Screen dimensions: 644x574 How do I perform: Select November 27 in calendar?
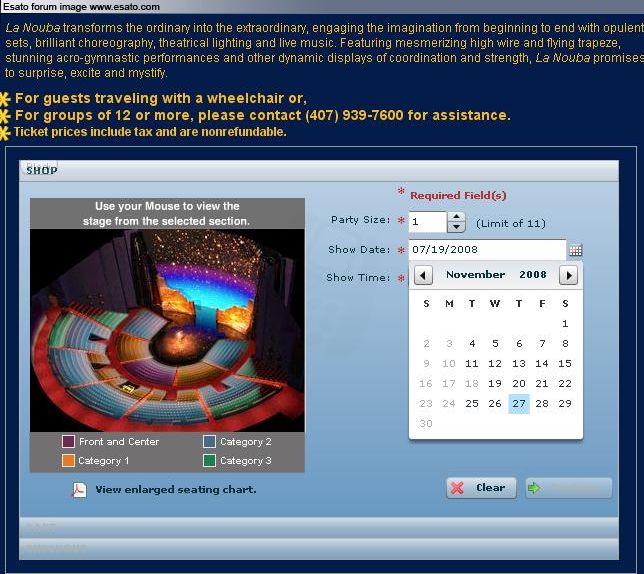(519, 404)
